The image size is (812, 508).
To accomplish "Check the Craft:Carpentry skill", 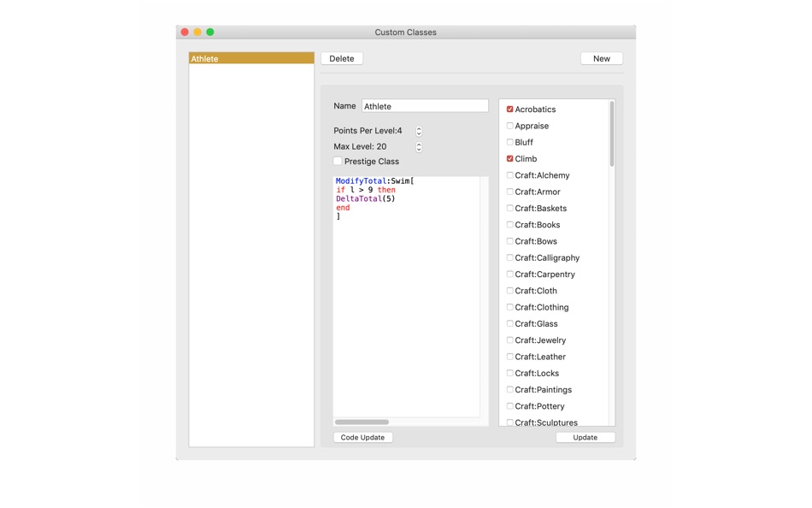I will 509,275.
